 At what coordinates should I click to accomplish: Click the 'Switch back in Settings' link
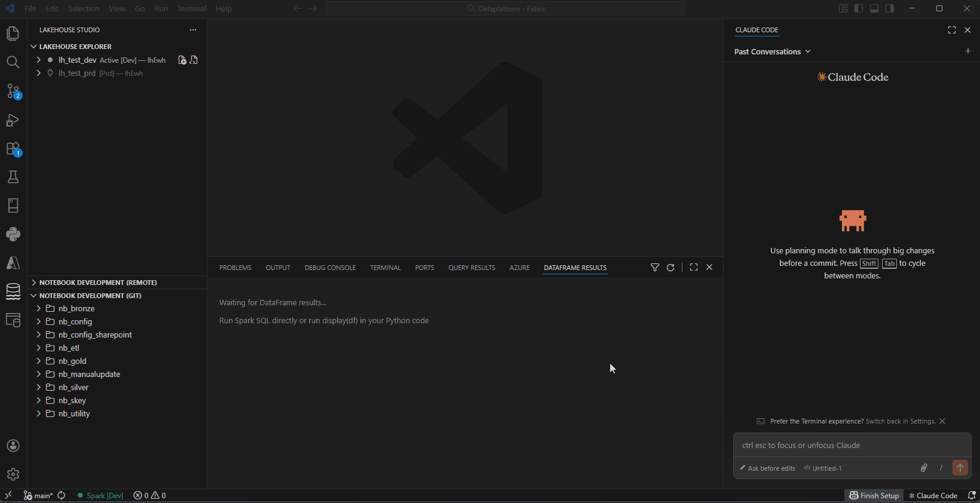(x=900, y=421)
